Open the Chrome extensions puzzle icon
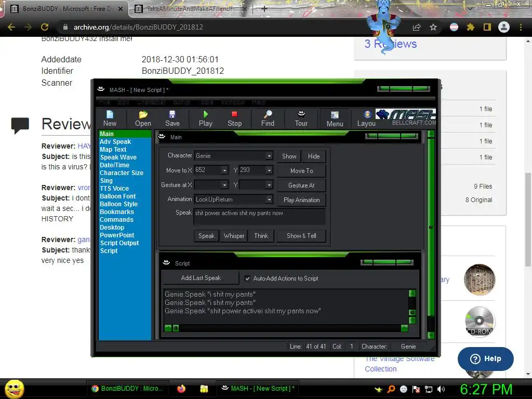Viewport: 532px width, 399px height. coord(471,27)
